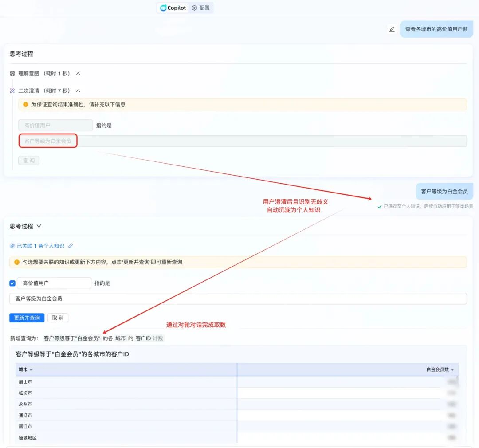Open the 城市 column sort dropdown
Image resolution: width=479 pixels, height=448 pixels.
pyautogui.click(x=31, y=370)
